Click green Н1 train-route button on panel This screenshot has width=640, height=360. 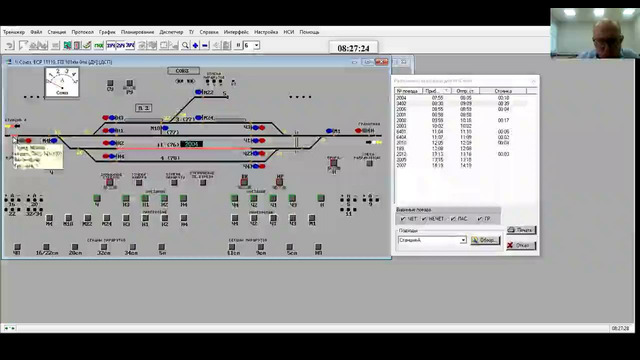145,198
